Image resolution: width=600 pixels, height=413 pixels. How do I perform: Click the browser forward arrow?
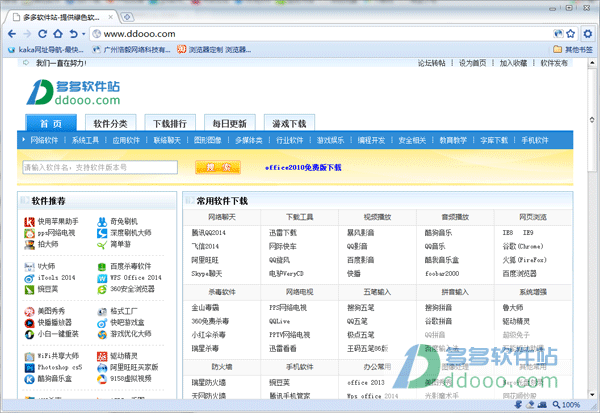[27, 34]
